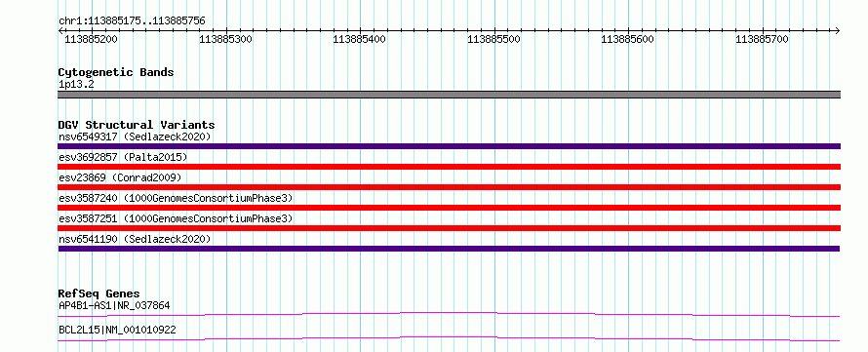
Task: Click the red bar for esv3692857
Action: (449, 167)
